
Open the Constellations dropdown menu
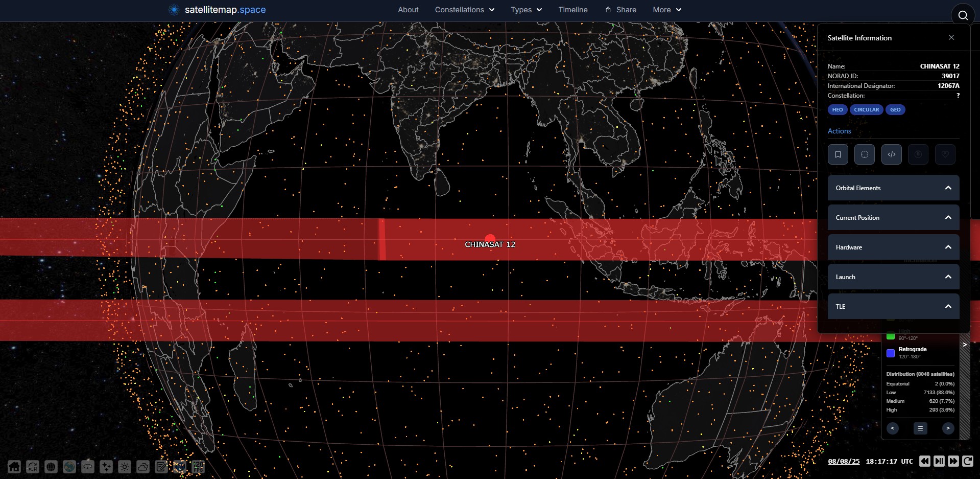(x=465, y=10)
